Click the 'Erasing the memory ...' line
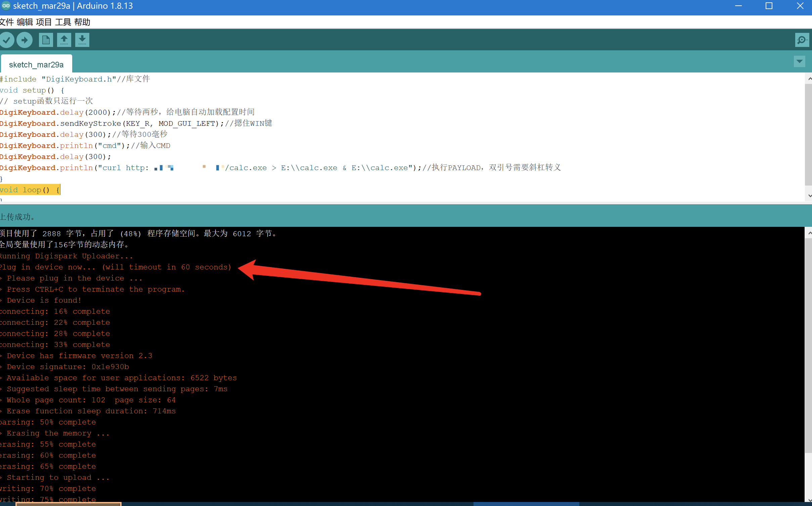The height and width of the screenshot is (506, 812). point(55,433)
